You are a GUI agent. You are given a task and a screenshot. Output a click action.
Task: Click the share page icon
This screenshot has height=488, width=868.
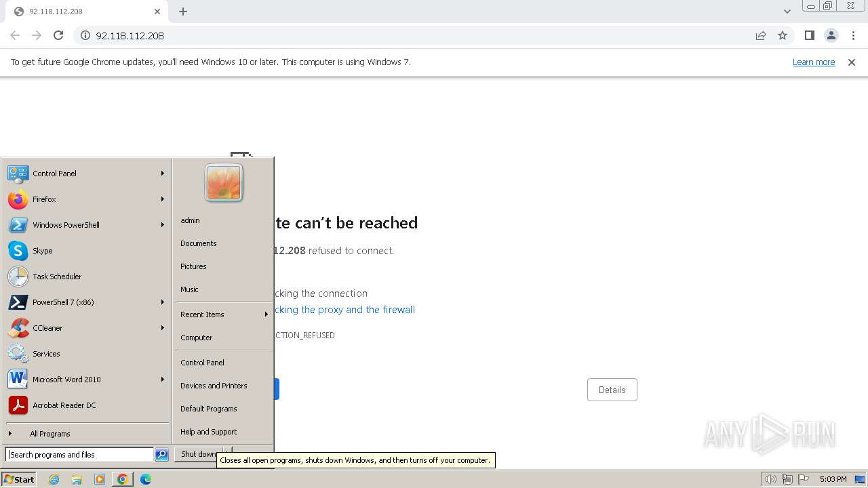pos(761,35)
